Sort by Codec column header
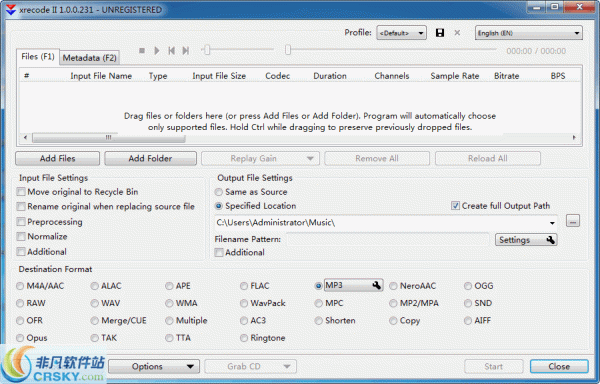This screenshot has height=384, width=600. coord(277,76)
